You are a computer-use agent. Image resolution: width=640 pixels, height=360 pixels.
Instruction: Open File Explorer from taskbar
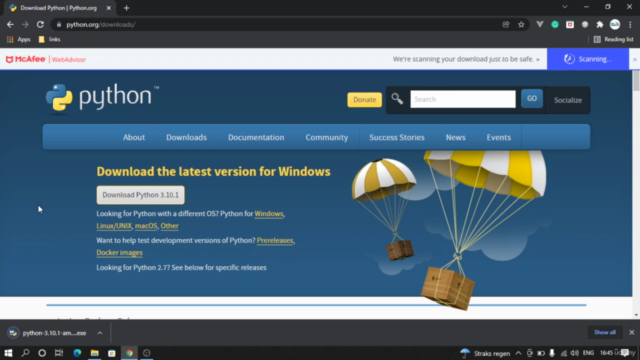tap(95, 353)
